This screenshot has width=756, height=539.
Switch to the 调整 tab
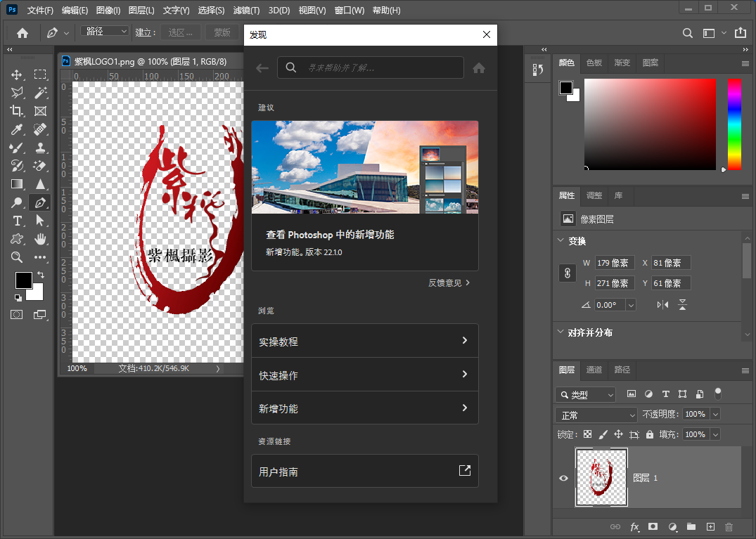point(594,195)
